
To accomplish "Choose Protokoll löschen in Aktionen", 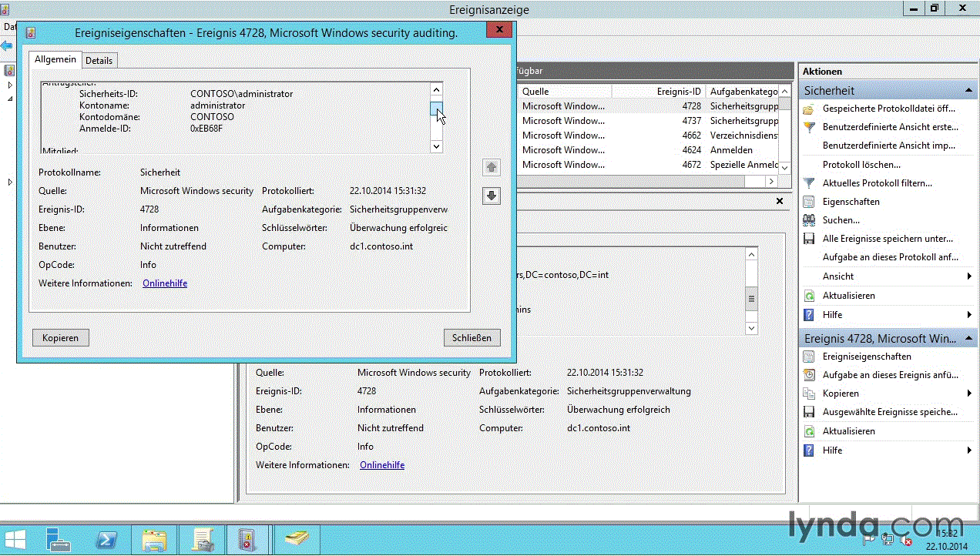I will coord(861,165).
